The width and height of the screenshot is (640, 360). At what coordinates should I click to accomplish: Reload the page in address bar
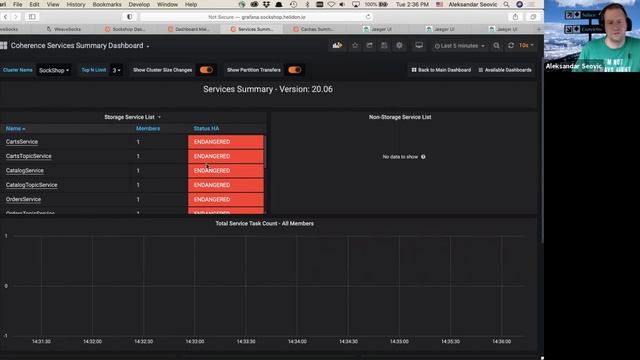[x=368, y=17]
